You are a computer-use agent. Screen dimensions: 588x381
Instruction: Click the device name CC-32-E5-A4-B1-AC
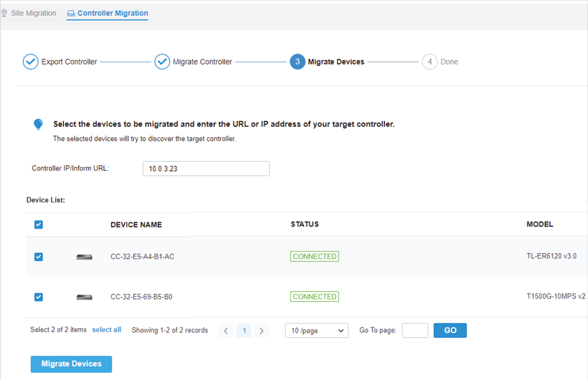click(142, 257)
